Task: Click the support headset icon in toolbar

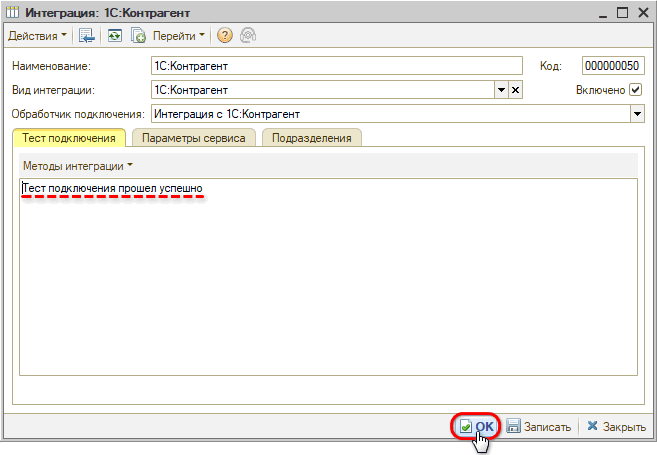Action: 247,36
